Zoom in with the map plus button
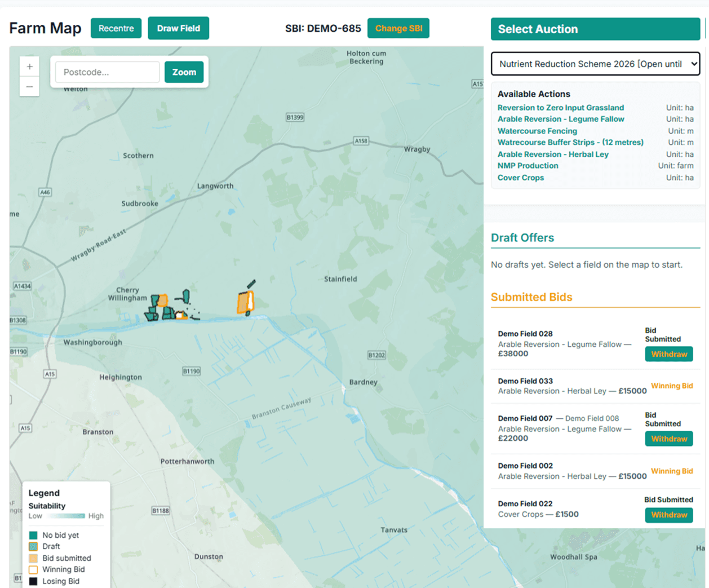Image resolution: width=709 pixels, height=588 pixels. tap(29, 67)
